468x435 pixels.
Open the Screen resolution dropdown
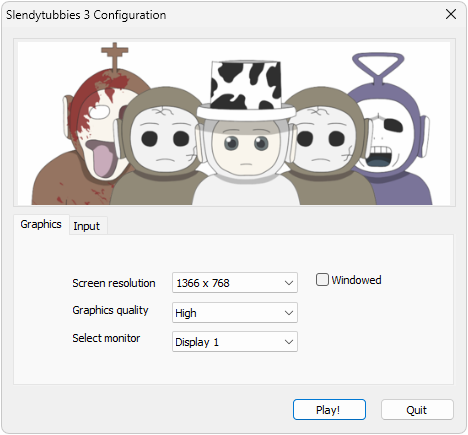click(235, 283)
